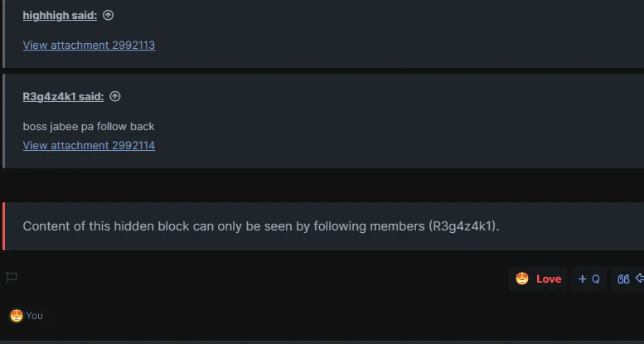Image resolution: width=644 pixels, height=344 pixels.
Task: Click the quoted text boss jabee pa follow back
Action: coord(89,127)
